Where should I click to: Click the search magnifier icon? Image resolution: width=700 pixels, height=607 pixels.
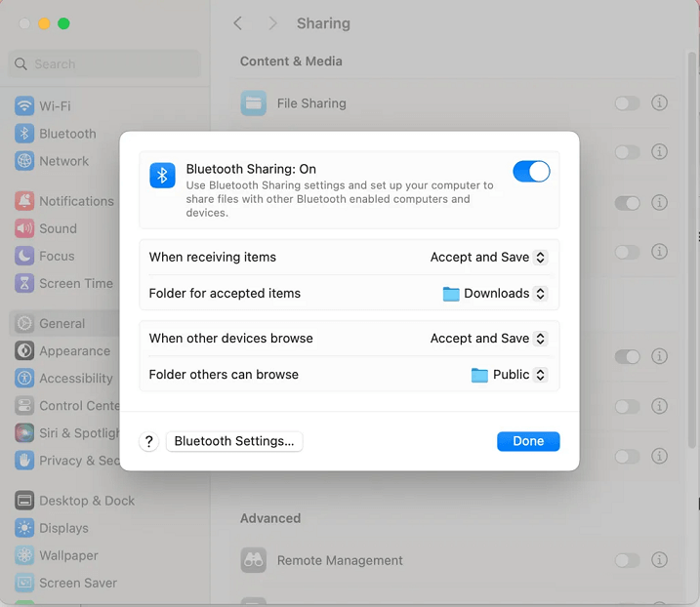coord(21,64)
